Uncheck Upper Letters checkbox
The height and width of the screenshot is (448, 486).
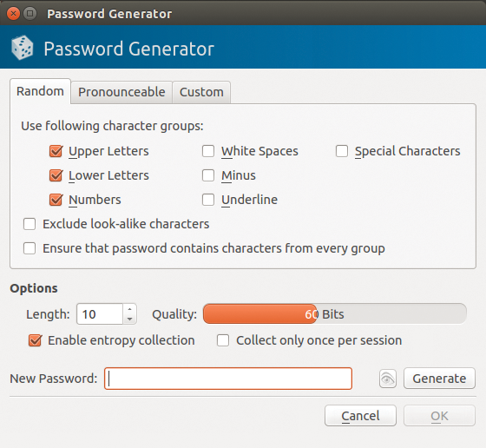56,151
